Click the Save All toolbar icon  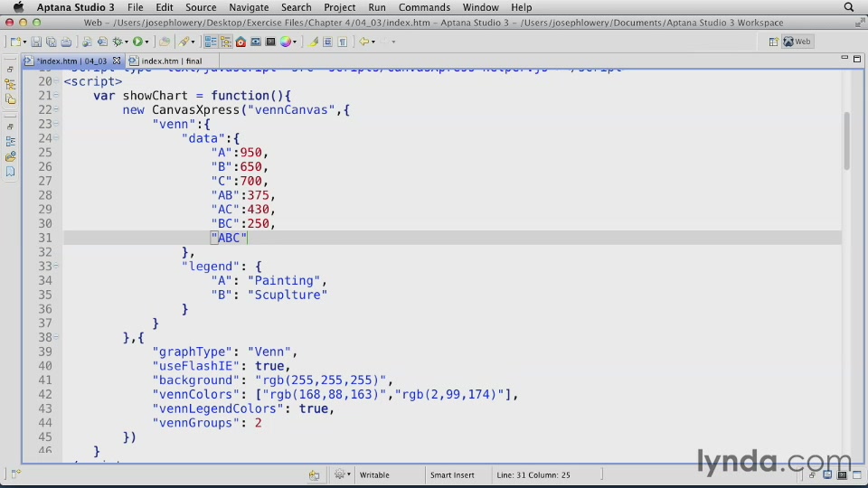coord(51,42)
